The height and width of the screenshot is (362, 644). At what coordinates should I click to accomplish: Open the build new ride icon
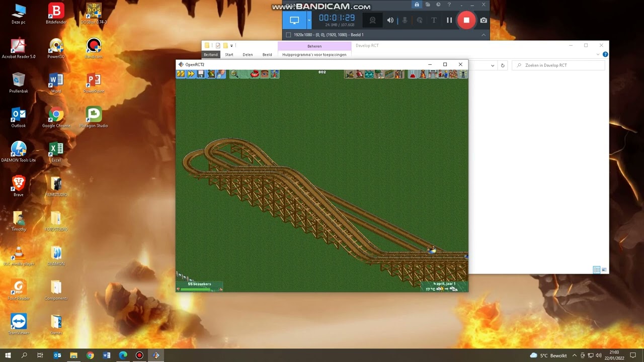[399, 74]
